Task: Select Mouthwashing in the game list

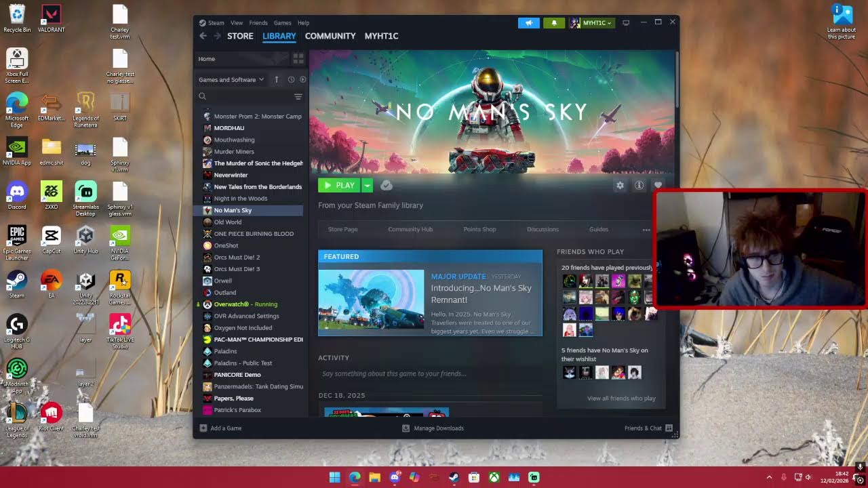Action: point(249,140)
